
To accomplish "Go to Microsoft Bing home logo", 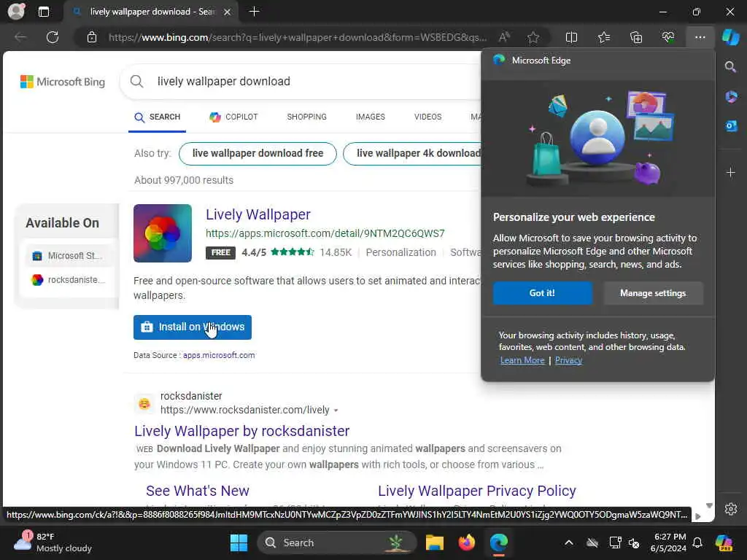I will coord(63,82).
